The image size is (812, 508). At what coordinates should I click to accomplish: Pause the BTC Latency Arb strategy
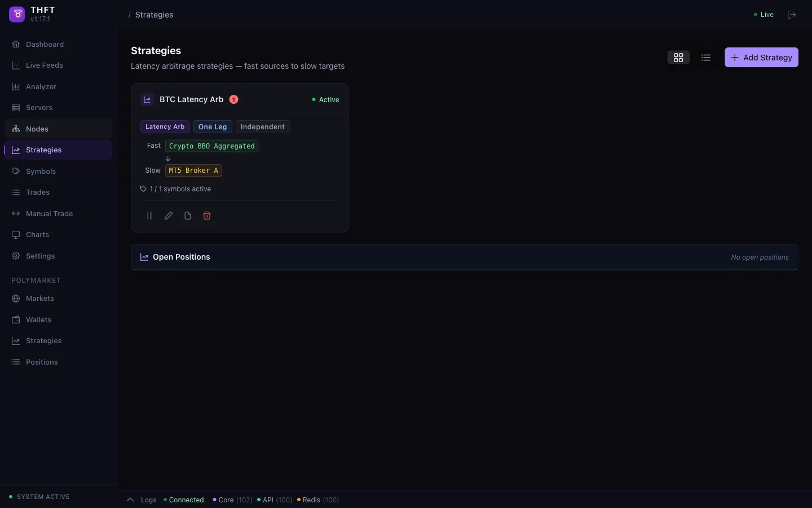point(149,216)
